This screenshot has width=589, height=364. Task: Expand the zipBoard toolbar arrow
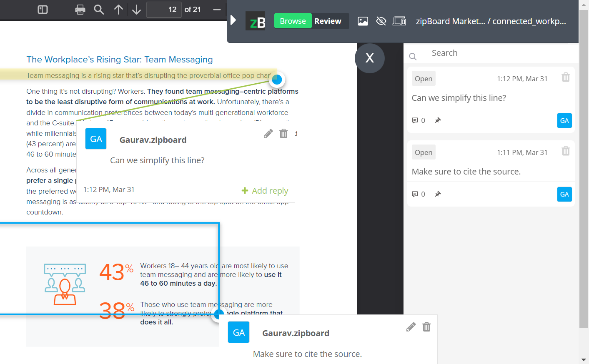[233, 20]
